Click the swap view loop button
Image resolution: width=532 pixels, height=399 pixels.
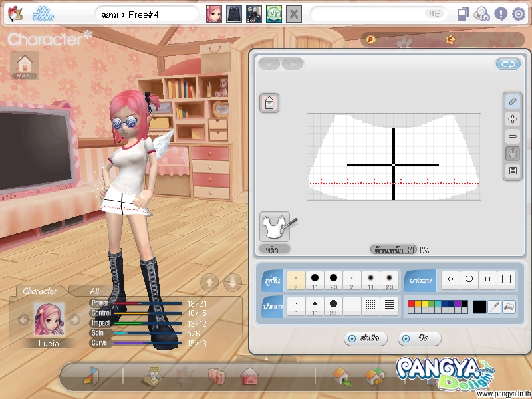tap(508, 64)
